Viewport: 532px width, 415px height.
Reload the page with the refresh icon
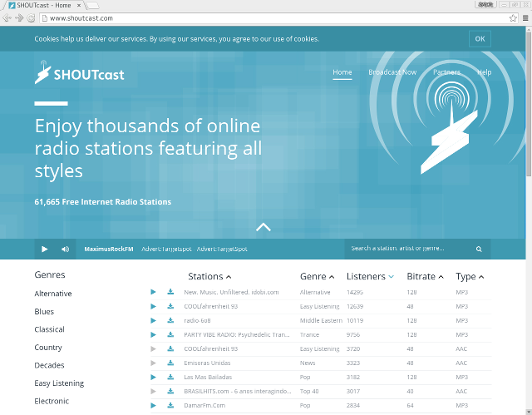(x=31, y=18)
